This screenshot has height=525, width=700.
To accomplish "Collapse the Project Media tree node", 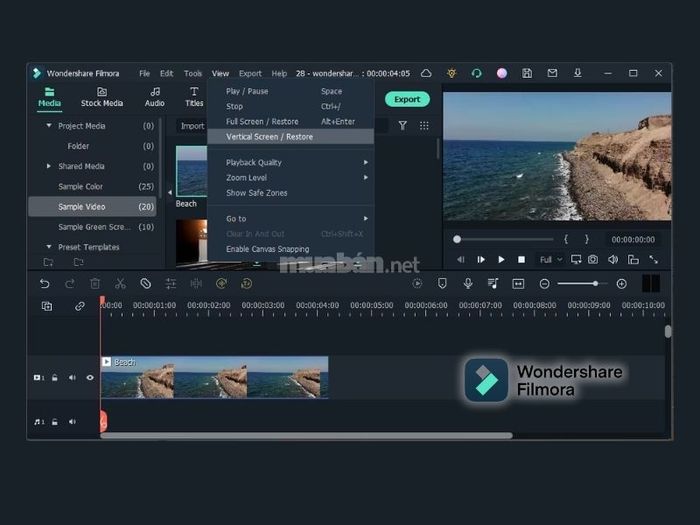I will pos(49,126).
